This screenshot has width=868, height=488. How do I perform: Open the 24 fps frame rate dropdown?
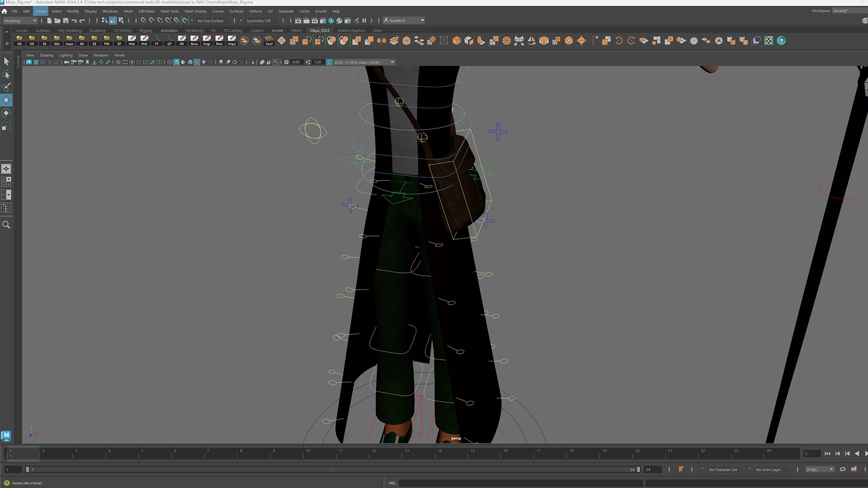pyautogui.click(x=820, y=469)
